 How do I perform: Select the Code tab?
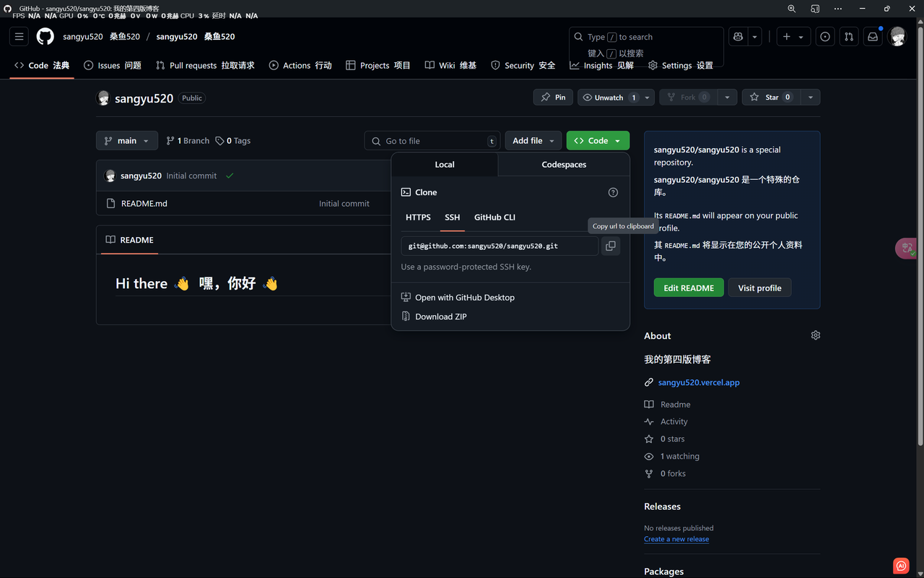[x=42, y=65]
